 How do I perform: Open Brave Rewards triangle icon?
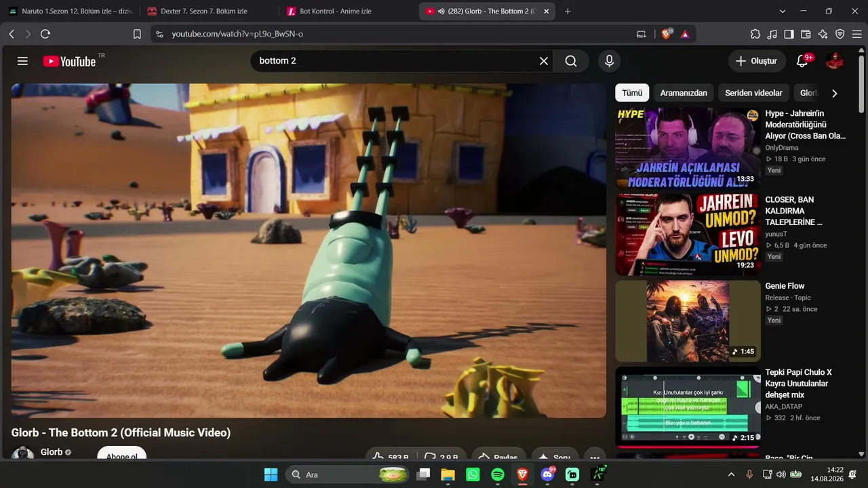pos(685,34)
